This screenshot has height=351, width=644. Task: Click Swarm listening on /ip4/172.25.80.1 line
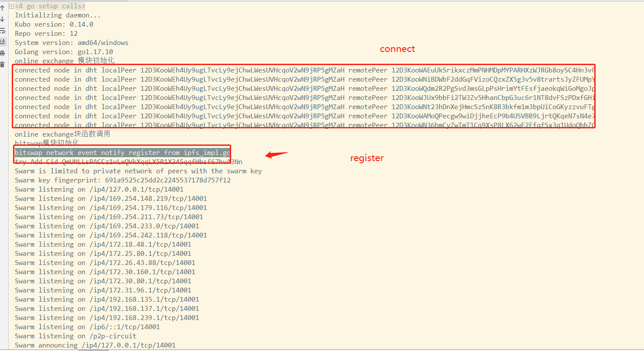(103, 253)
